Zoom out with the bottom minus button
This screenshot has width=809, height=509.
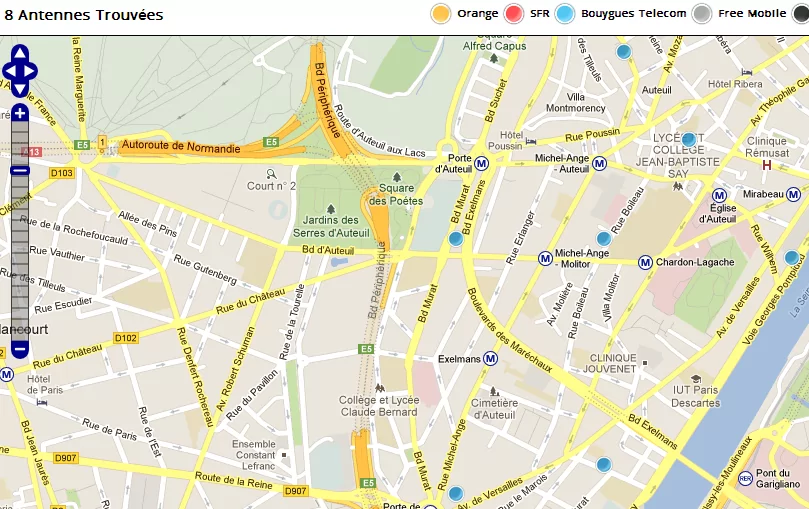coord(20,349)
